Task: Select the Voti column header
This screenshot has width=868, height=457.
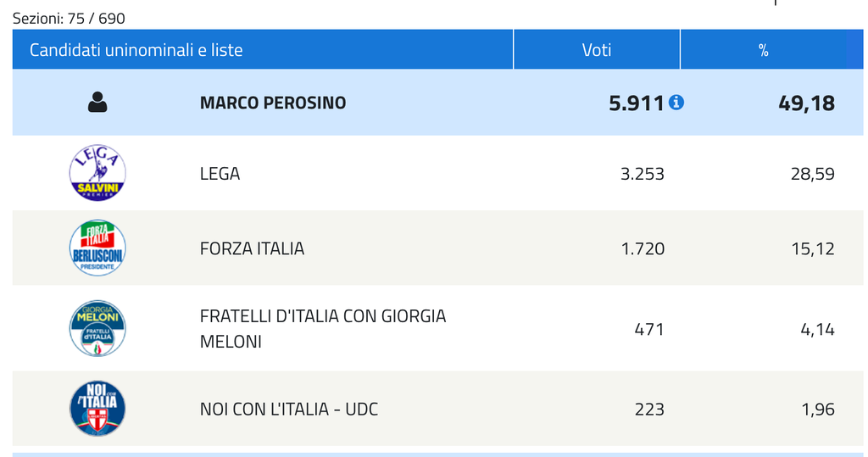Action: [x=597, y=50]
